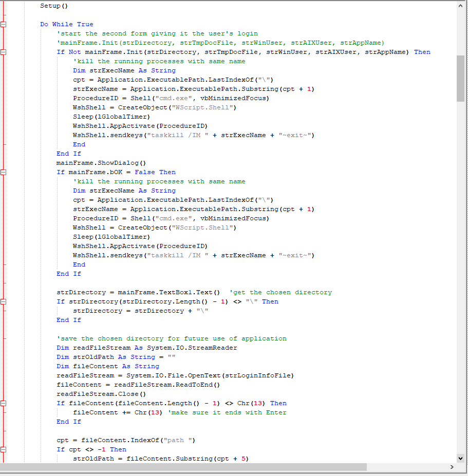Click Dim readFileStream As System.IO.StreamReader line
Viewport: 468px width, 476px height.
tap(147, 348)
